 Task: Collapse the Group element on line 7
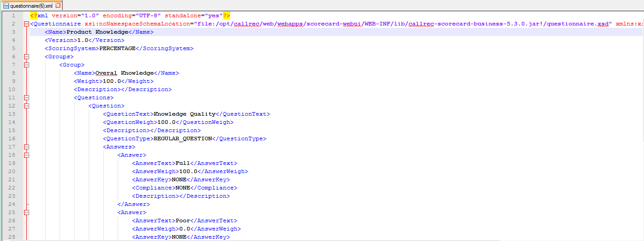coord(26,65)
